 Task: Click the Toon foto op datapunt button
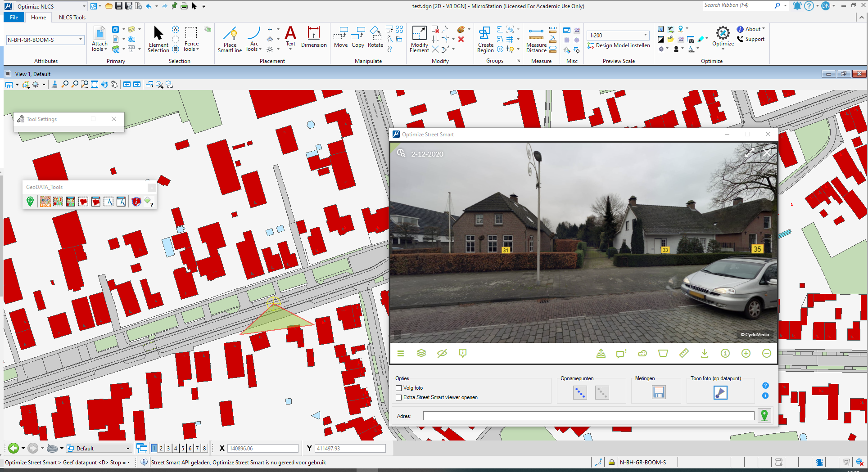pos(720,392)
